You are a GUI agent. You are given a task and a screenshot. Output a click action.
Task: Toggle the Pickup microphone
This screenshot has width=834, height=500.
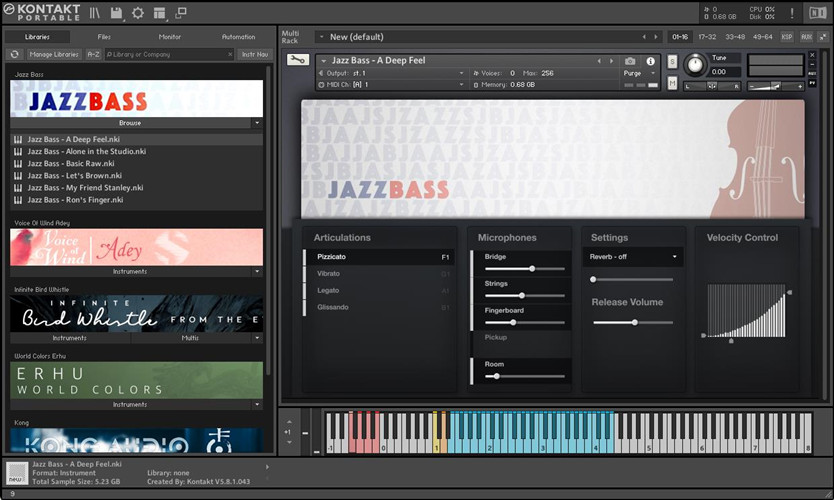pyautogui.click(x=496, y=338)
